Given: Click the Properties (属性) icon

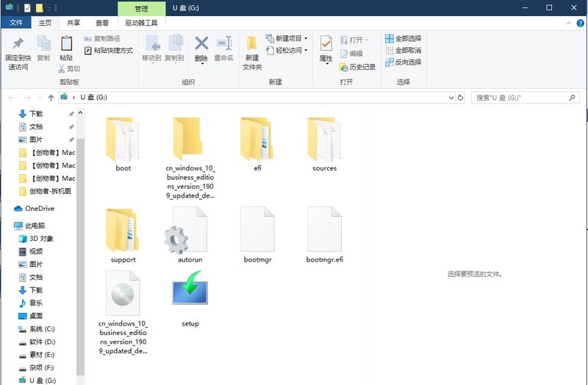Looking at the screenshot, I should tap(326, 43).
